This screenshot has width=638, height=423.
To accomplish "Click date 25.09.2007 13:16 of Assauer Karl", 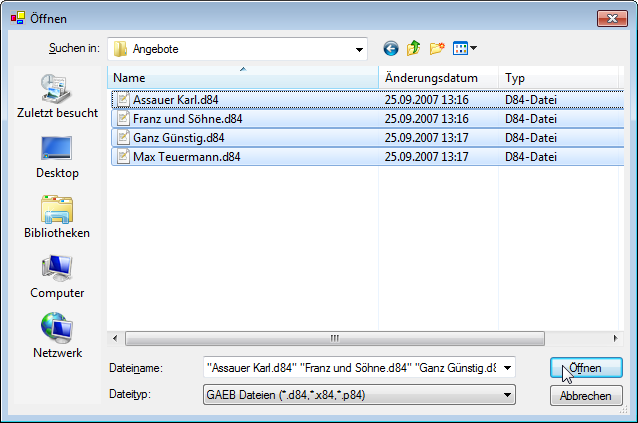I will (x=426, y=100).
